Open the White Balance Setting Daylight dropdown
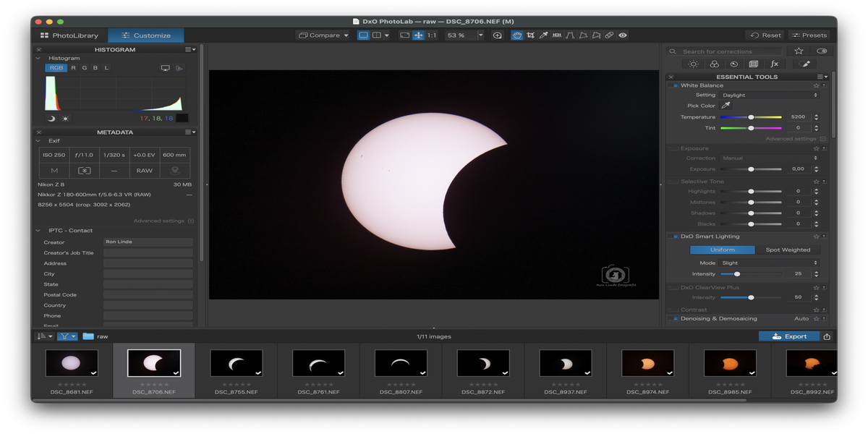The image size is (868, 434). pyautogui.click(x=769, y=95)
